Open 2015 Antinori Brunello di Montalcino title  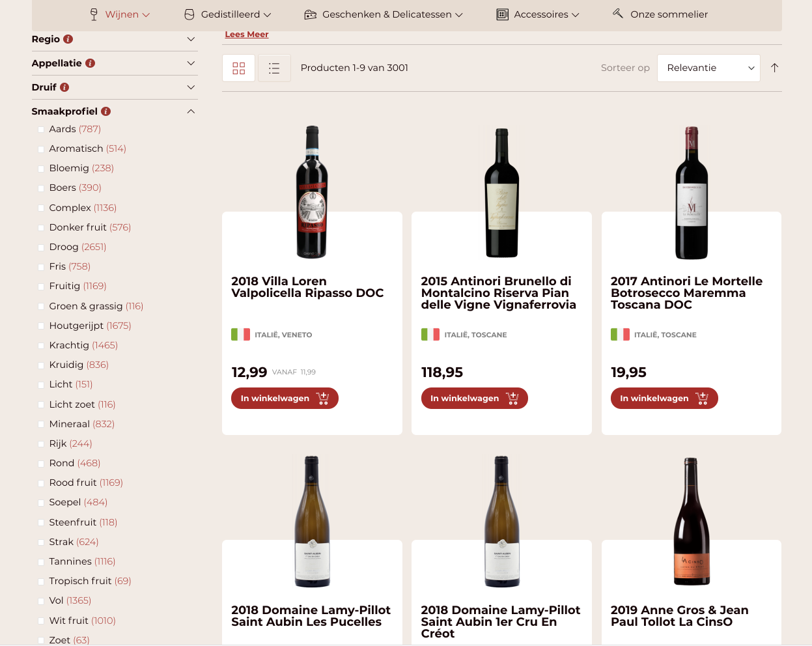499,293
